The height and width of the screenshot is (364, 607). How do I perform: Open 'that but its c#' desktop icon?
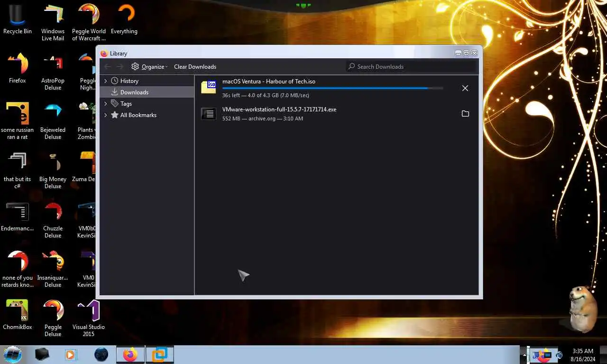18,171
